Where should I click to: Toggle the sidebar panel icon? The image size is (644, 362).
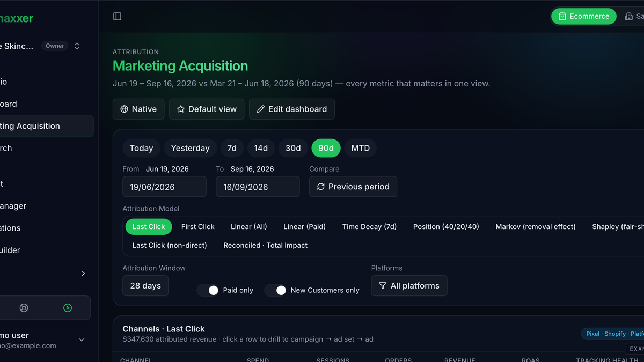[x=117, y=17]
